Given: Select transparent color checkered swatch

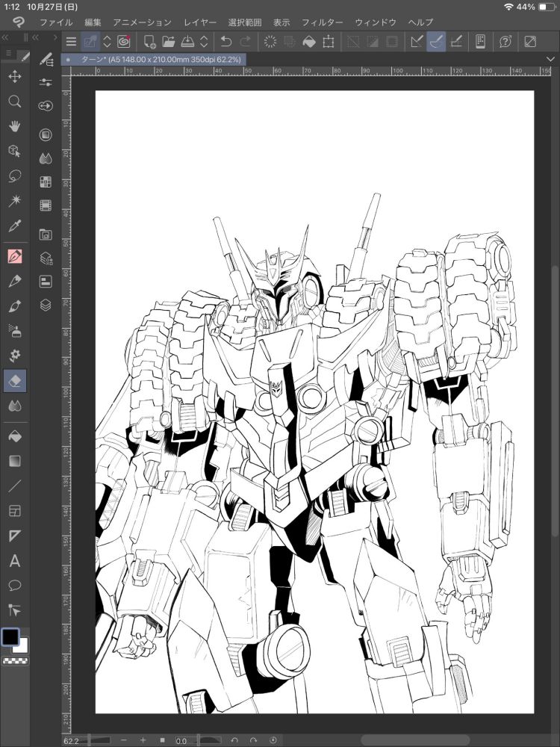Looking at the screenshot, I should [x=15, y=661].
